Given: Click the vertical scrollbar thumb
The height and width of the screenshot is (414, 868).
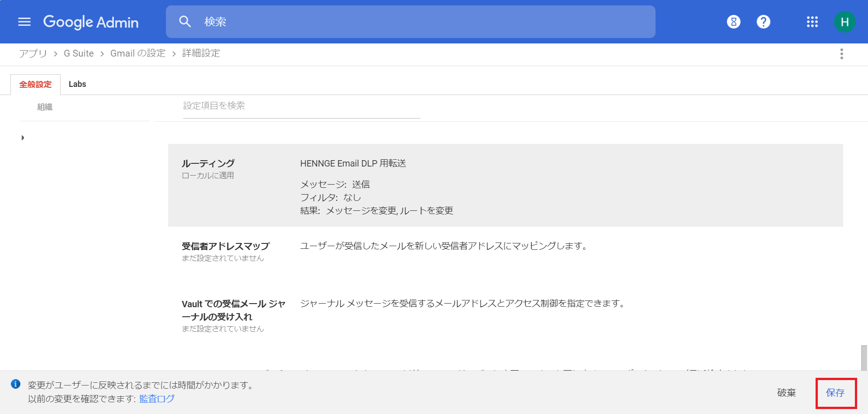Looking at the screenshot, I should click(x=864, y=358).
